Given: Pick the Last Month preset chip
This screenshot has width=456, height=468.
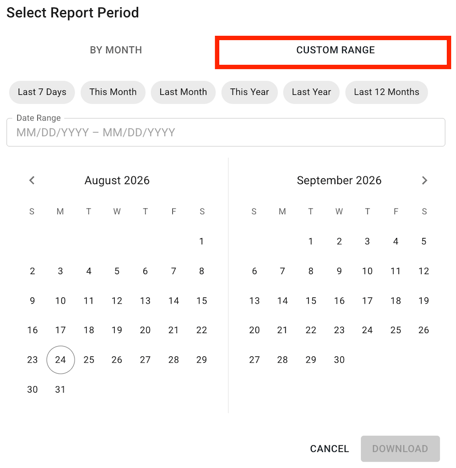Looking at the screenshot, I should pyautogui.click(x=183, y=92).
